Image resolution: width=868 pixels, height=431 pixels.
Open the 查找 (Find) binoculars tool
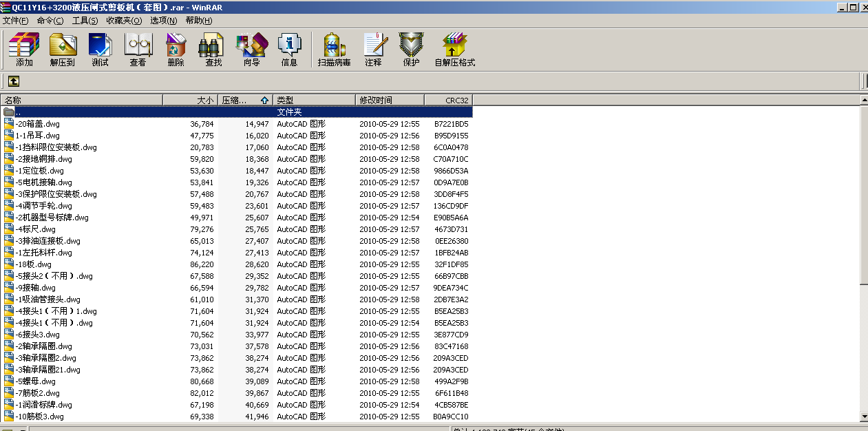pyautogui.click(x=211, y=50)
